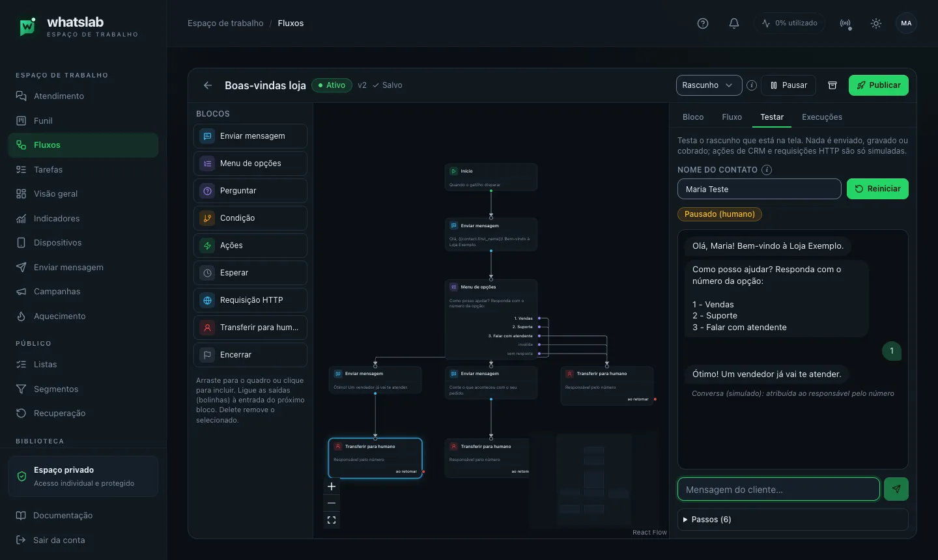Click the info icon next to Rascunho
938x560 pixels.
(x=752, y=85)
